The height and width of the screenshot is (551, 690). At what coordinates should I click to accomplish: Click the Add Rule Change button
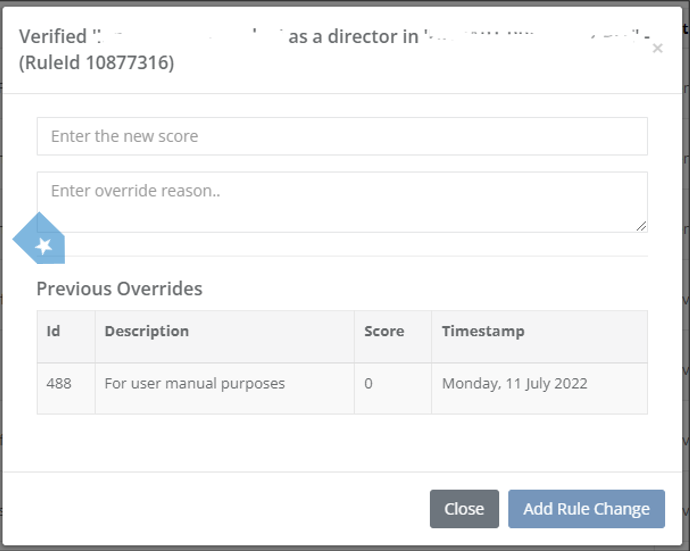[586, 508]
